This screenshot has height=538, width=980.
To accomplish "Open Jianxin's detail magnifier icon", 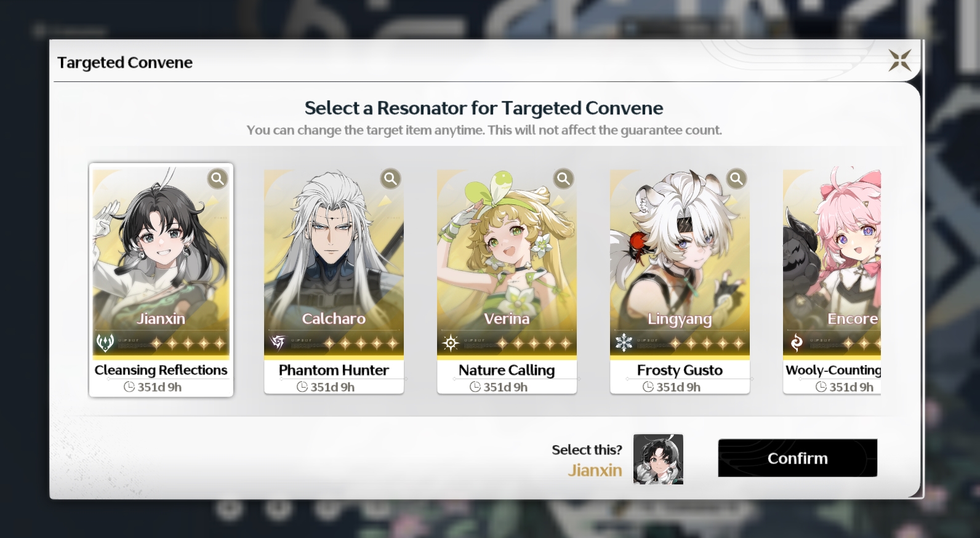I will point(217,179).
